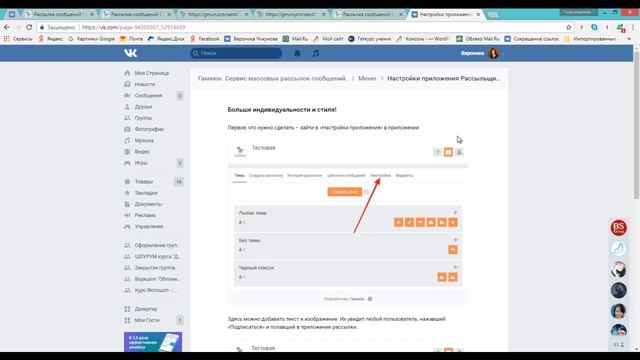The image size is (640, 360).
Task: Open the Закрытая группа shortcut
Action: coord(155,268)
